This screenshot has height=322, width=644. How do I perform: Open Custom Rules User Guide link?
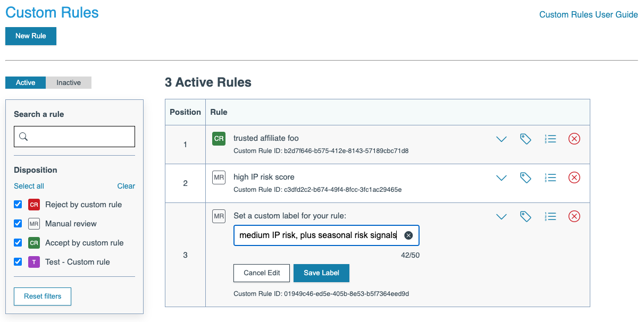588,15
